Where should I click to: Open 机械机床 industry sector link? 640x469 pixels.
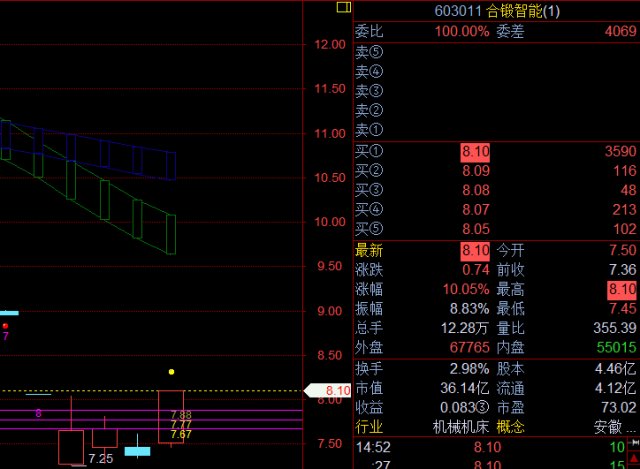(461, 427)
